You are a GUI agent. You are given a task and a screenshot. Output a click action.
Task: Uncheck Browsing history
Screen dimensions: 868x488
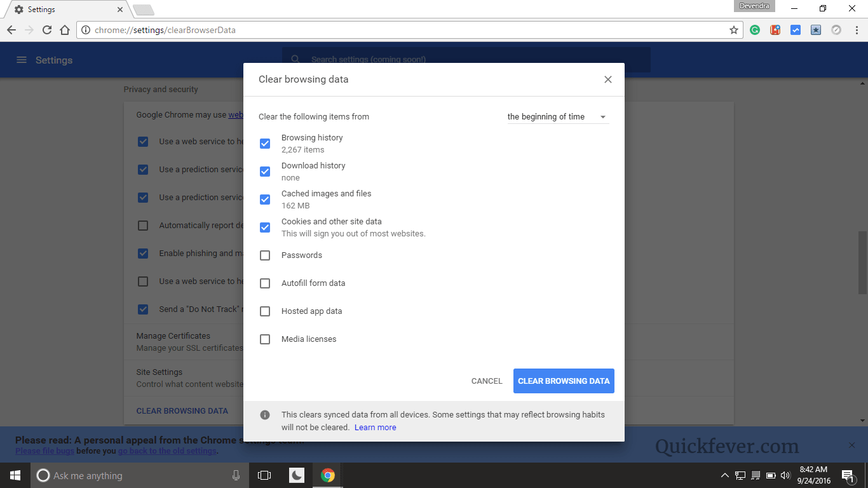pyautogui.click(x=265, y=144)
